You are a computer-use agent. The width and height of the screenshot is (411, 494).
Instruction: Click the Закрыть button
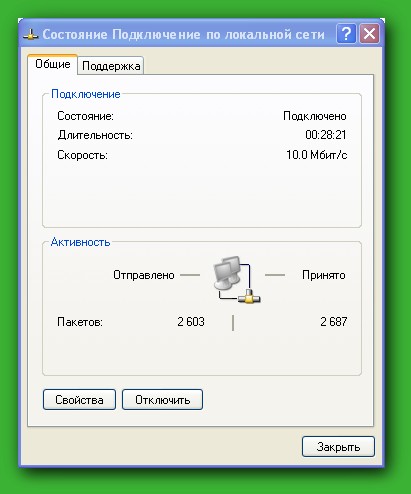(338, 447)
